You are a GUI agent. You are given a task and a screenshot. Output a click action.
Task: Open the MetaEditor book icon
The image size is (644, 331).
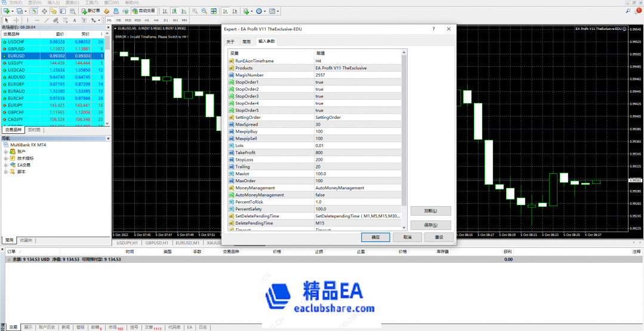106,11
